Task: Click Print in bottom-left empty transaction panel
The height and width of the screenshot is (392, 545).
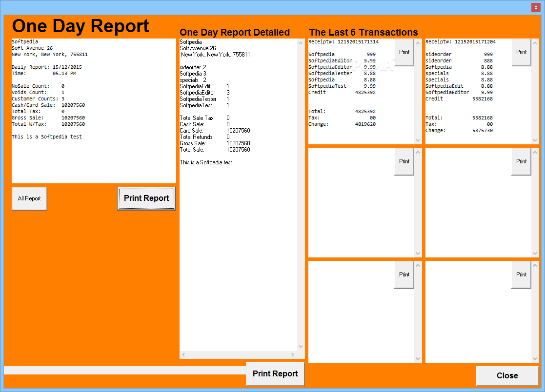Action: click(404, 274)
